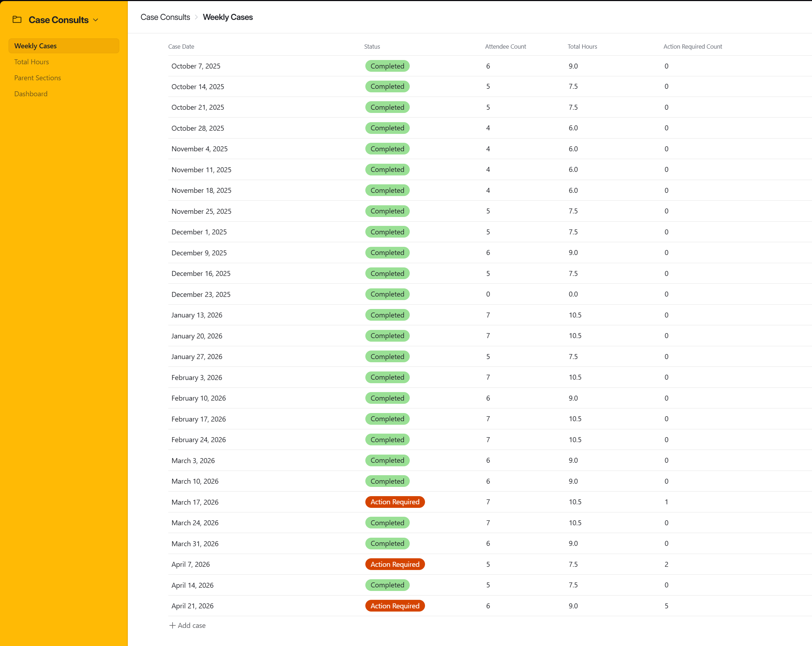This screenshot has height=646, width=812.
Task: Click action required count 5 for April 21
Action: pyautogui.click(x=666, y=606)
